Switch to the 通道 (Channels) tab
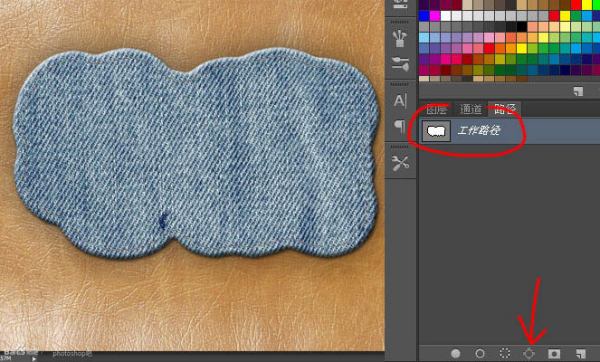This screenshot has height=362, width=600. [471, 109]
